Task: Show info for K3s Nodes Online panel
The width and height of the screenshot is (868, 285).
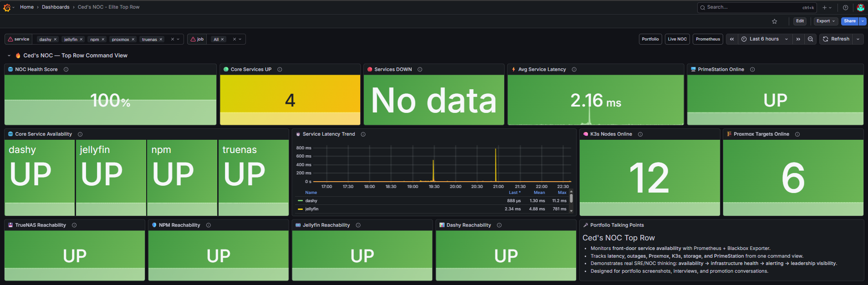Action: coord(640,134)
